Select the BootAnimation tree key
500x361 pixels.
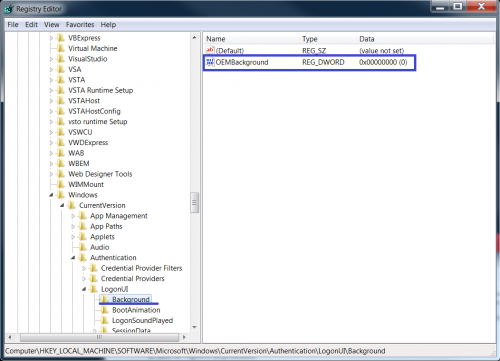tap(136, 310)
